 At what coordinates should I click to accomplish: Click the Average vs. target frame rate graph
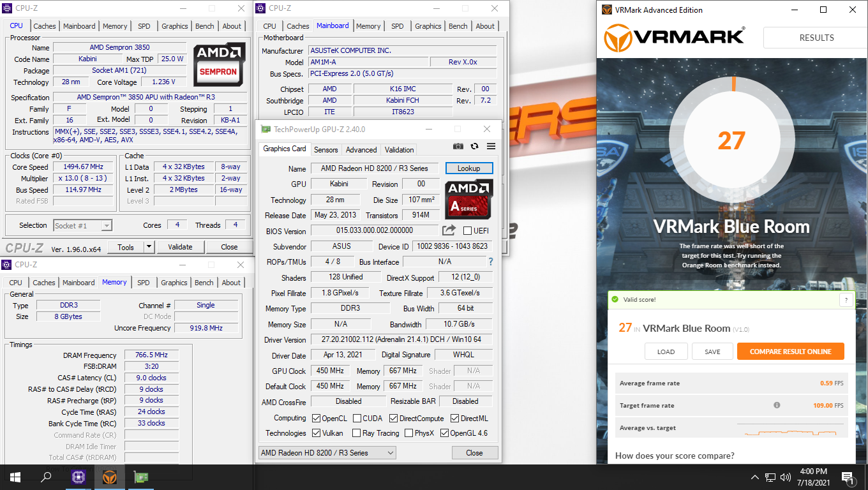790,429
